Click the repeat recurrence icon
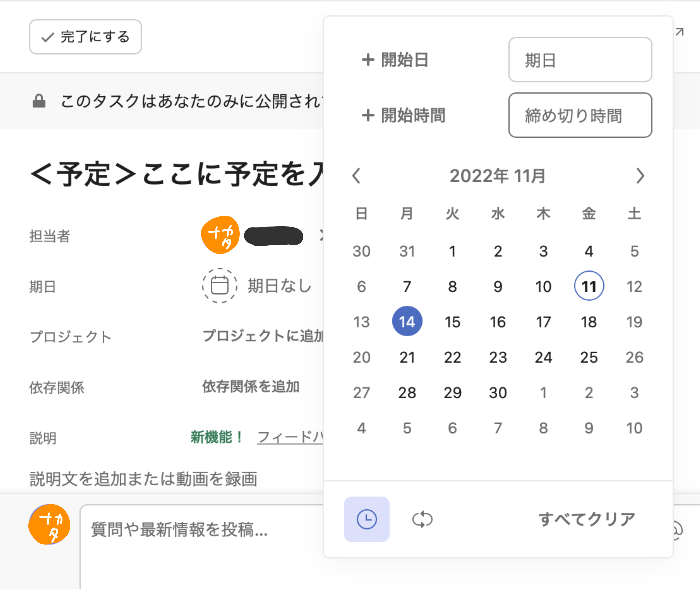The height and width of the screenshot is (589, 700). point(422,519)
